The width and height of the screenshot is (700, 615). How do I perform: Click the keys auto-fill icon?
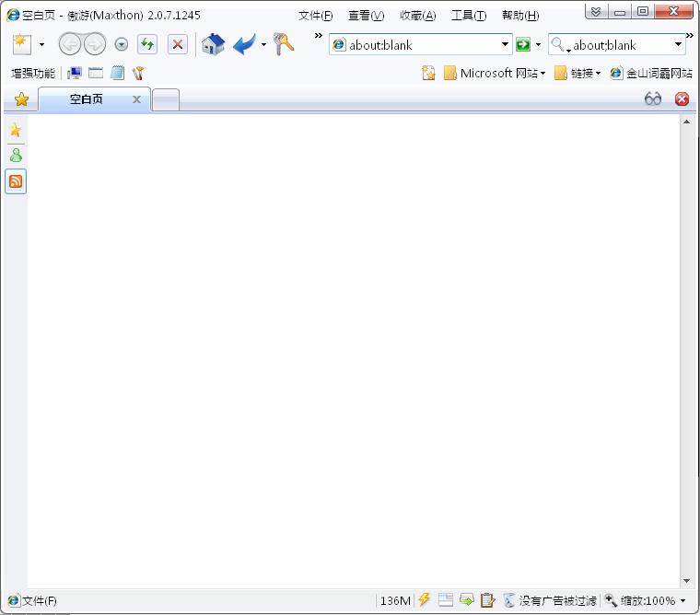(x=284, y=44)
